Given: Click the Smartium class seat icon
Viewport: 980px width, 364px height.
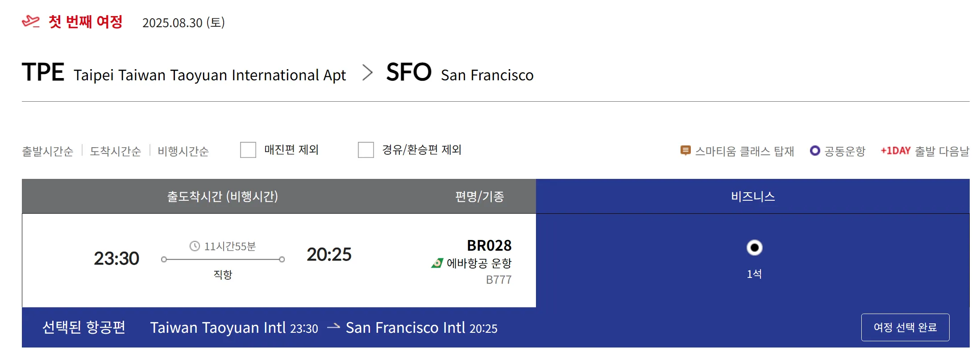Looking at the screenshot, I should tap(685, 151).
